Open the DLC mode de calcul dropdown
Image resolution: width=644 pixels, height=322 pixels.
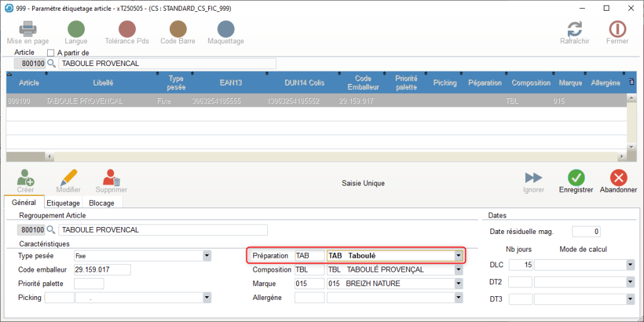(x=630, y=265)
